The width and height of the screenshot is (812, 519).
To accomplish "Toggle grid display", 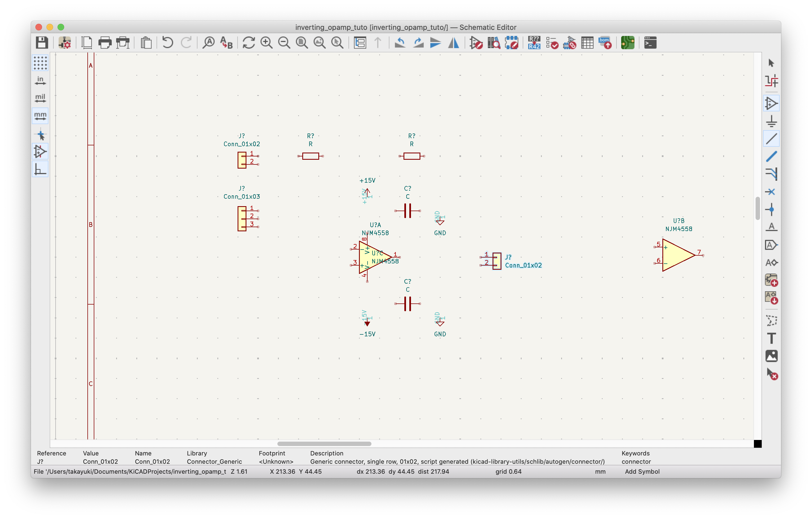I will [40, 63].
